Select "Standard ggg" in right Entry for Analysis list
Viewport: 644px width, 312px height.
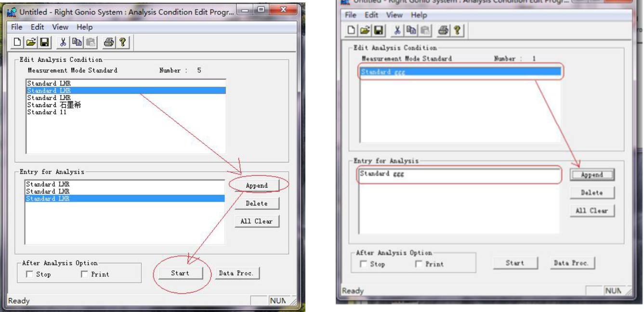pyautogui.click(x=382, y=174)
